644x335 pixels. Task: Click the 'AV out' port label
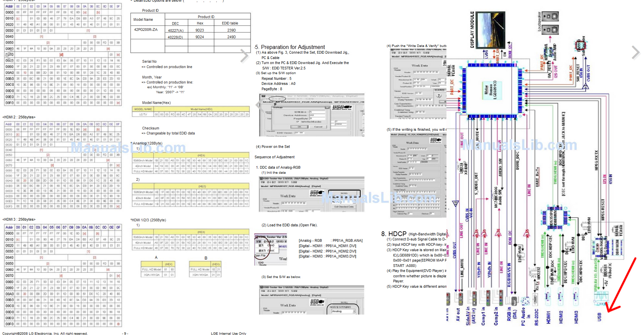click(x=458, y=315)
